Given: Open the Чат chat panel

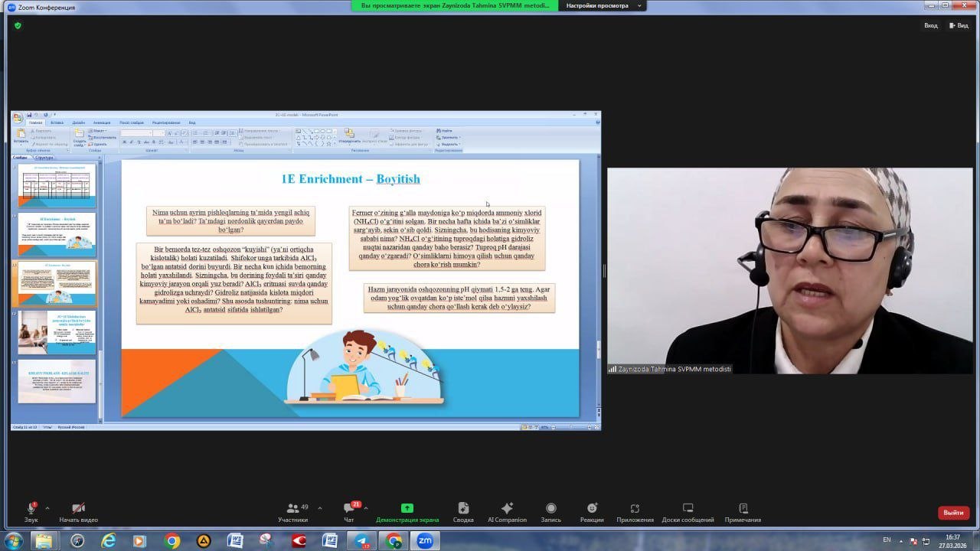Looking at the screenshot, I should coord(349,511).
